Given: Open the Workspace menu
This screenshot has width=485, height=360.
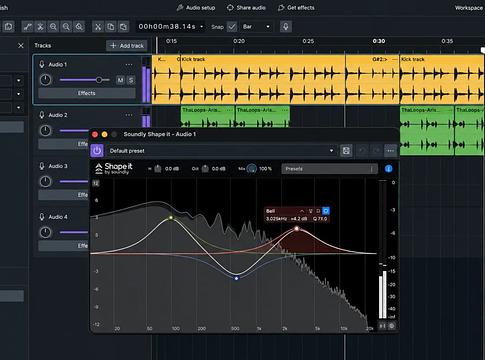Looking at the screenshot, I should pyautogui.click(x=469, y=8).
